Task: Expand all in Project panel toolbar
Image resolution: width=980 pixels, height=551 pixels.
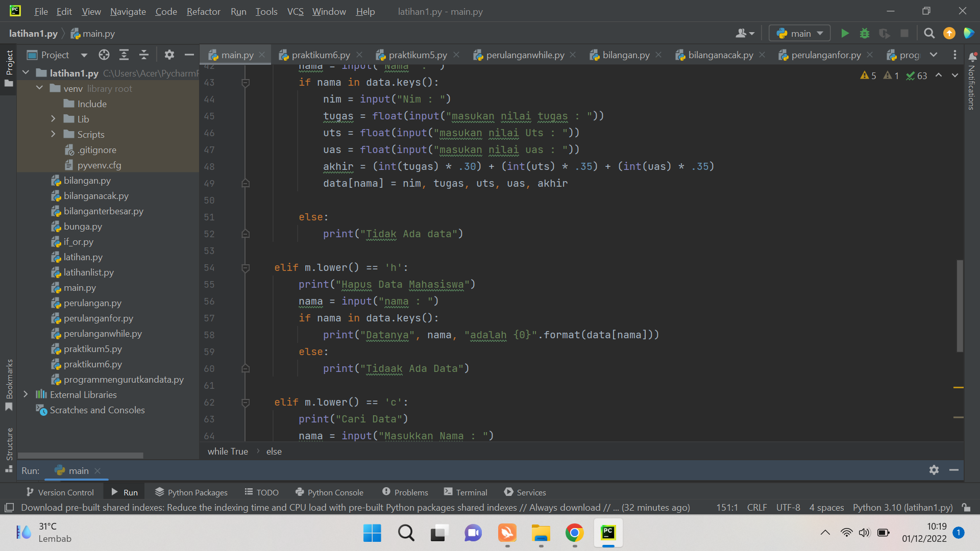Action: click(124, 55)
